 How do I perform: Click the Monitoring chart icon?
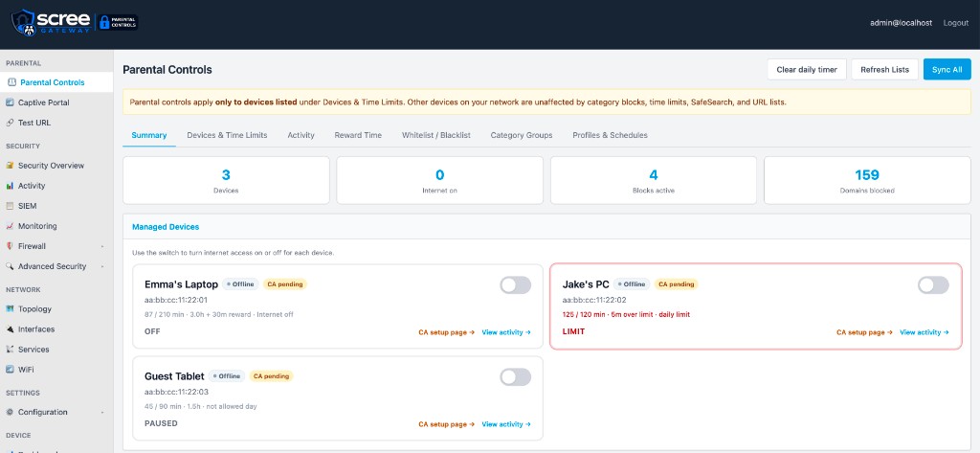point(10,226)
